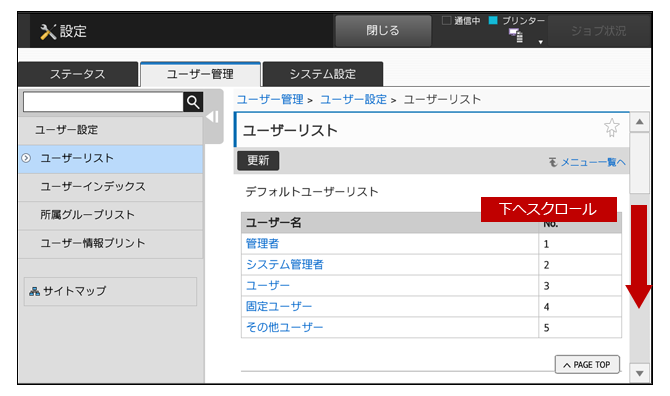This screenshot has width=670, height=396.
Task: Open the ユーザー user entry
Action: 267,285
